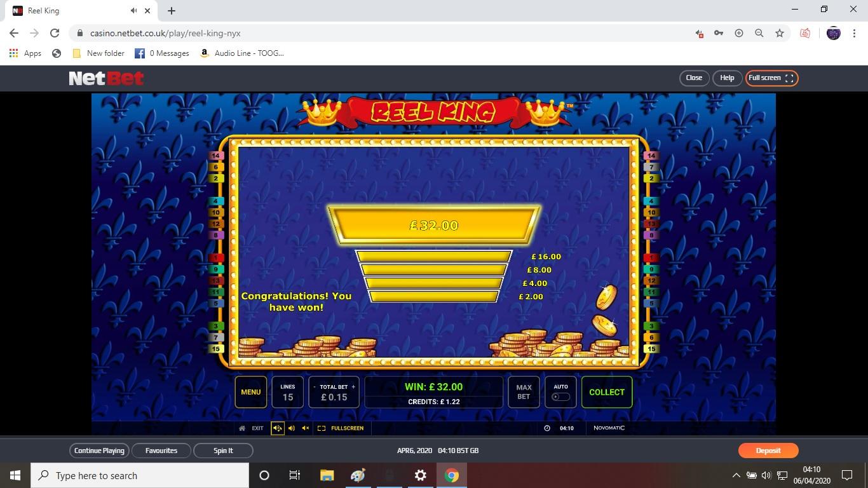868x488 pixels.
Task: Select right-side payline marker 8
Action: pyautogui.click(x=651, y=236)
